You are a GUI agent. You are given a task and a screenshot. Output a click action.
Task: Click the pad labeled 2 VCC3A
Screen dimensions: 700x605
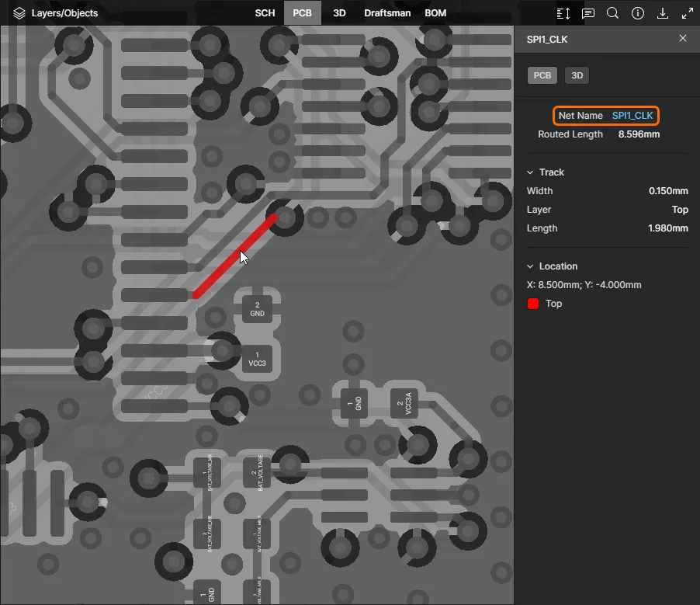[x=404, y=404]
